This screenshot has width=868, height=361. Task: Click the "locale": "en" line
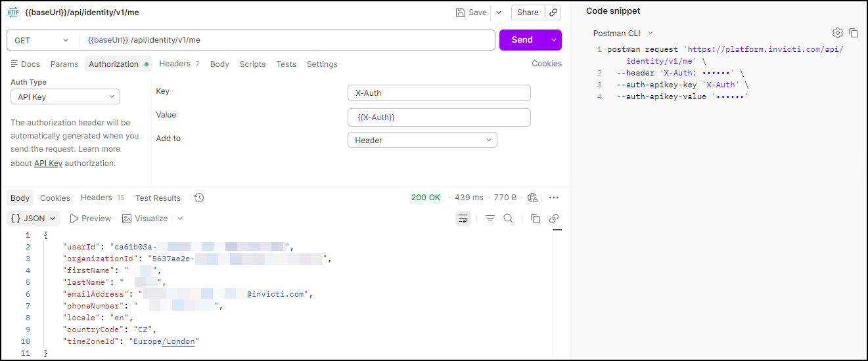coord(98,318)
